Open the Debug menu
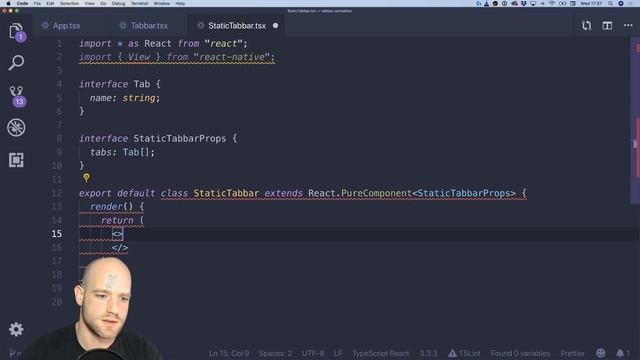 (118, 3)
